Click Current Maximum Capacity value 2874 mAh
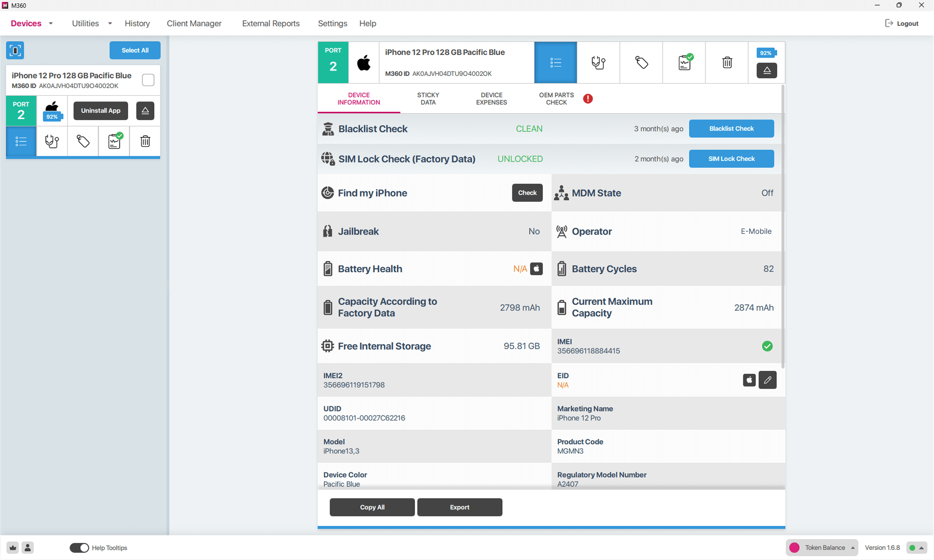Screen dimensions: 934x560 754,308
